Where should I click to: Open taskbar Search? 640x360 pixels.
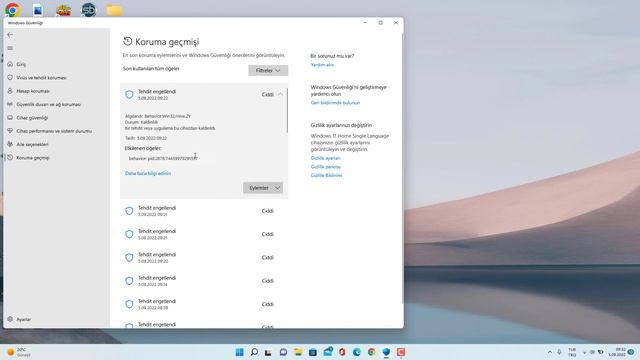(254, 352)
